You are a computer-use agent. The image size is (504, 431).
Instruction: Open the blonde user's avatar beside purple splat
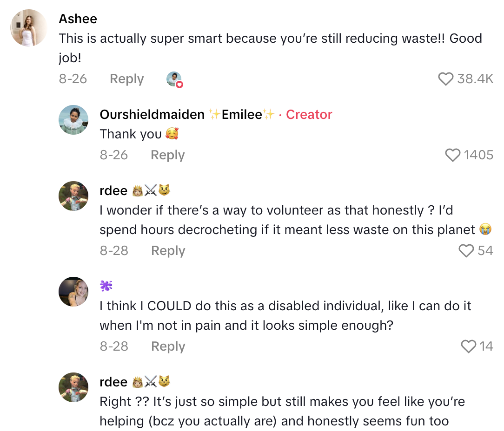[x=73, y=292]
